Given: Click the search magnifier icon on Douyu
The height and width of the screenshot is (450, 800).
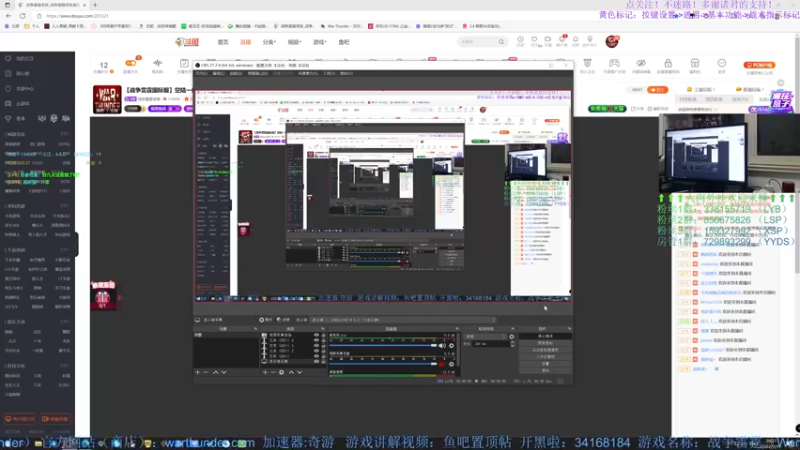Looking at the screenshot, I should pos(502,42).
